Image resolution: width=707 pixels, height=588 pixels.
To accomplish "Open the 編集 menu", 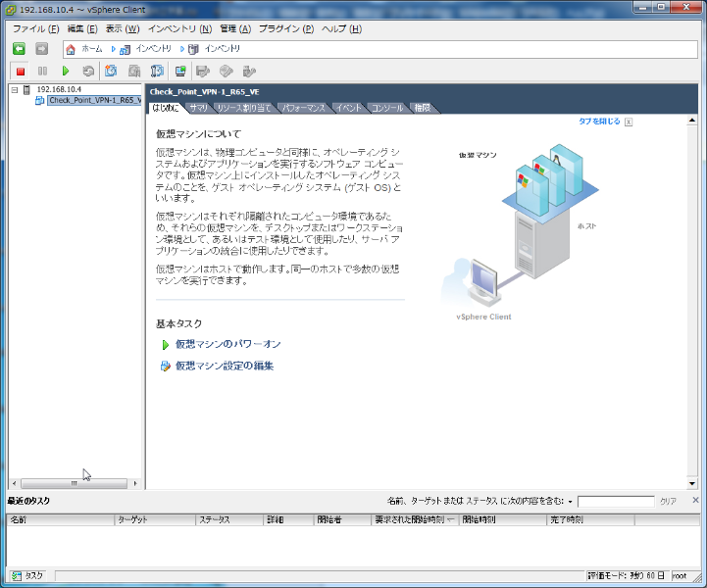I will tap(82, 28).
